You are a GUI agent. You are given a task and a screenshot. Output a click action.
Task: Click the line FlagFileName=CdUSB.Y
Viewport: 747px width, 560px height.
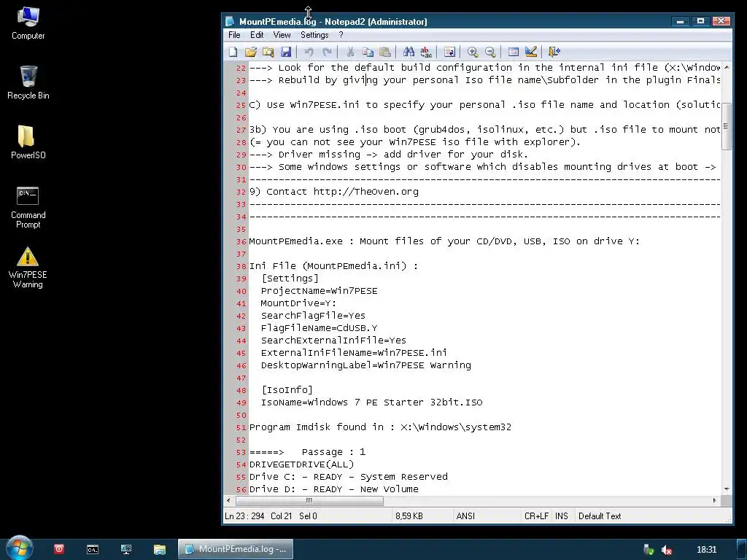[319, 327]
